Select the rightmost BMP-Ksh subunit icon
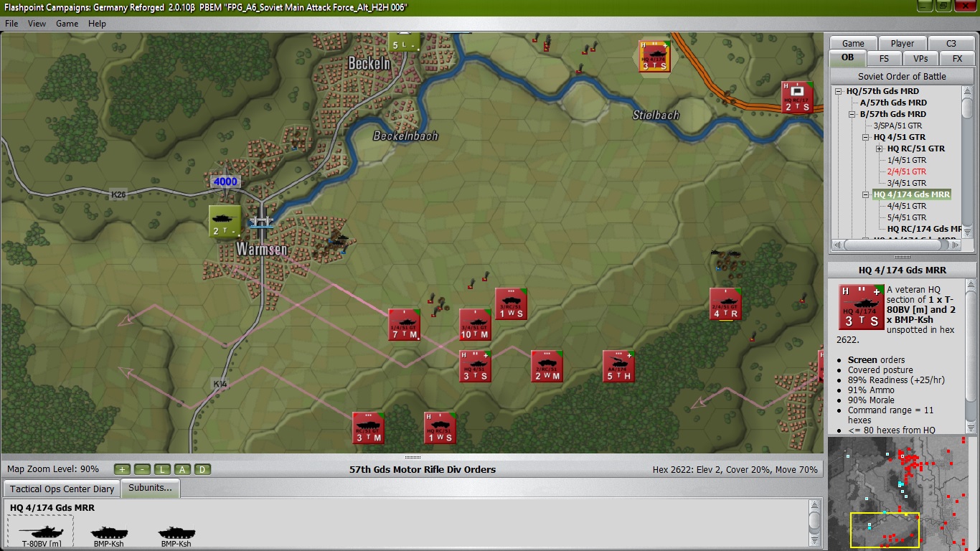The width and height of the screenshot is (980, 551). 176,535
